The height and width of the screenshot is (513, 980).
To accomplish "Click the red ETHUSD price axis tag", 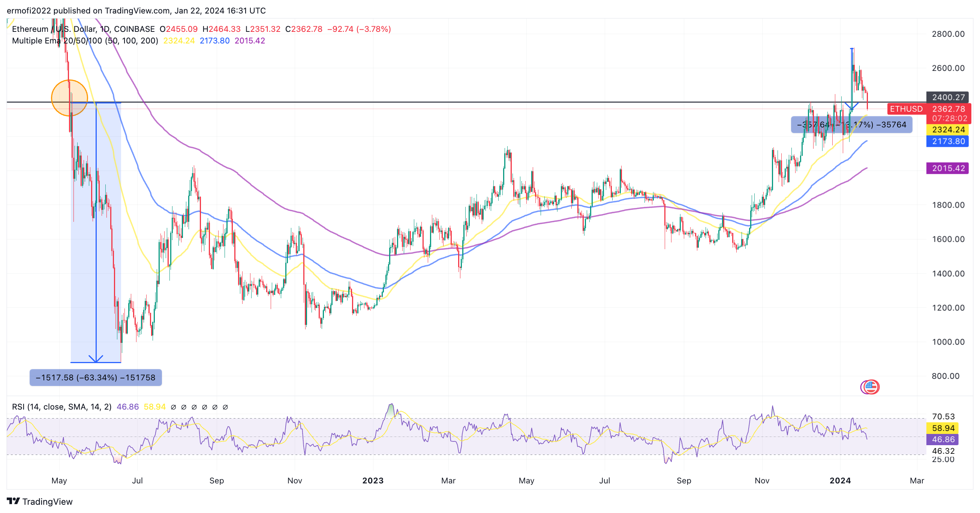I will click(906, 109).
